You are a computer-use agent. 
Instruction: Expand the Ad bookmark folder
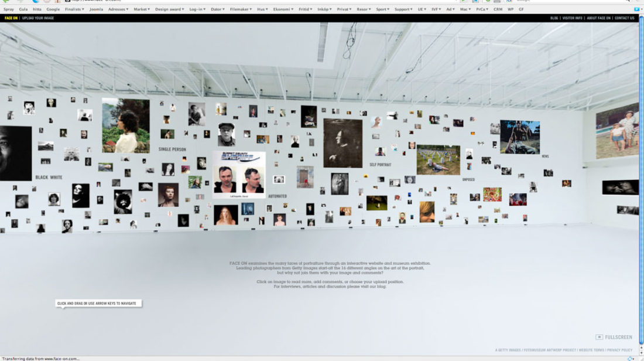tap(451, 9)
